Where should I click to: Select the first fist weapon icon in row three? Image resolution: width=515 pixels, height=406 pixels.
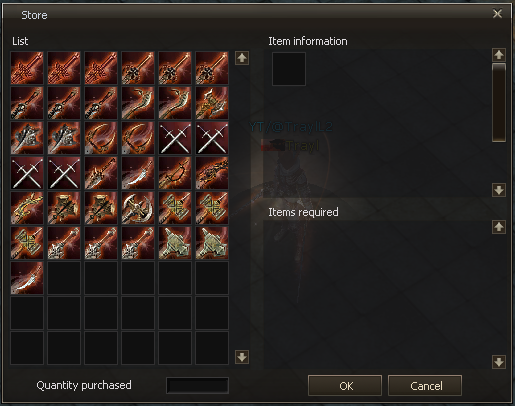coord(27,138)
